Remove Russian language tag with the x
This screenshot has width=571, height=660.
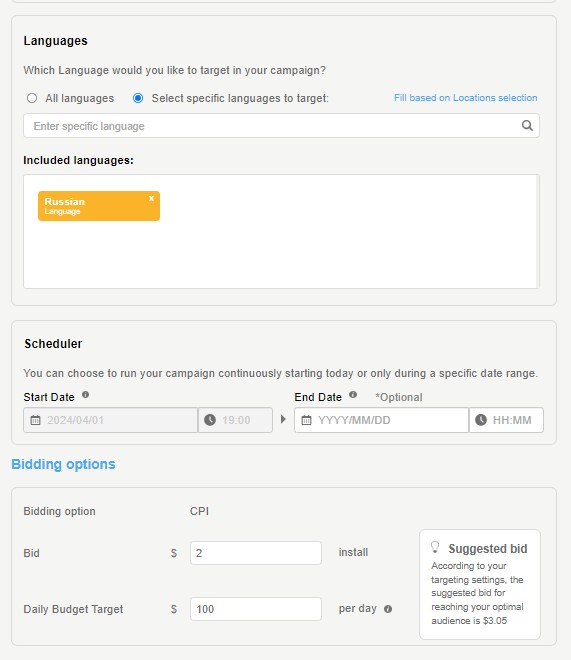point(151,198)
